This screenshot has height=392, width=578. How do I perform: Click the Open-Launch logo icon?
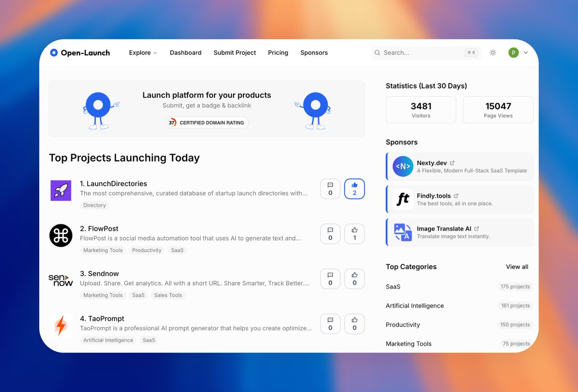point(54,53)
